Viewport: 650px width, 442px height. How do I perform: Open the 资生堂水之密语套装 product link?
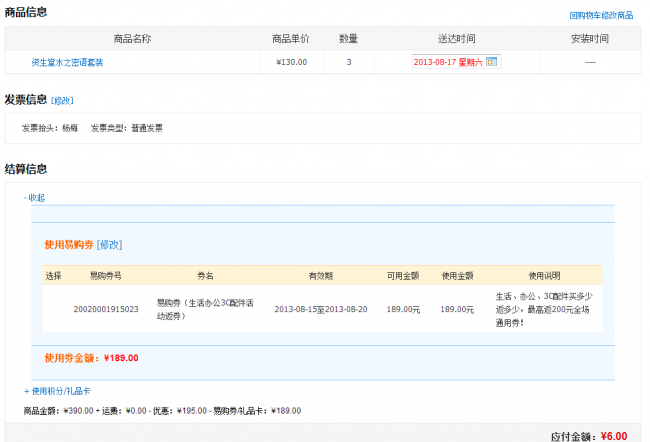coord(67,62)
